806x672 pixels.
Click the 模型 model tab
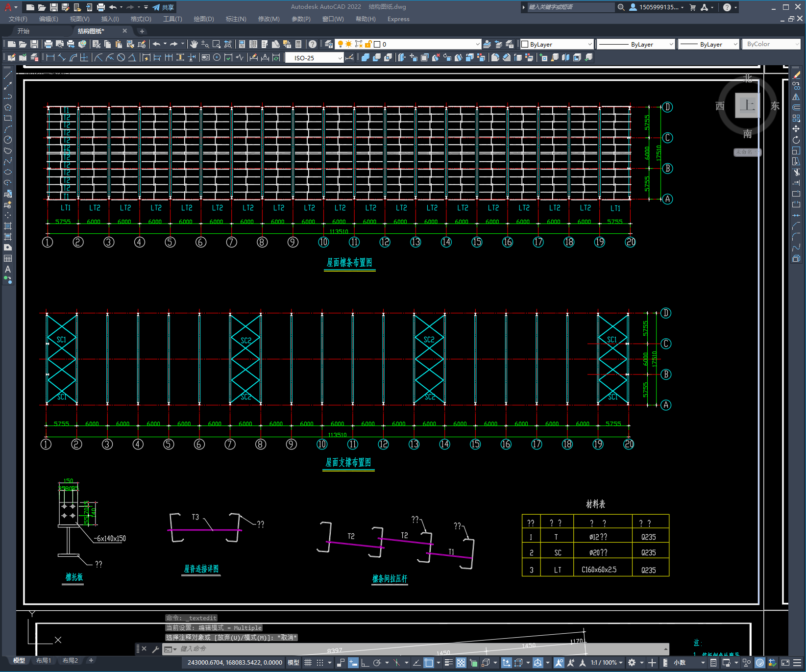19,661
